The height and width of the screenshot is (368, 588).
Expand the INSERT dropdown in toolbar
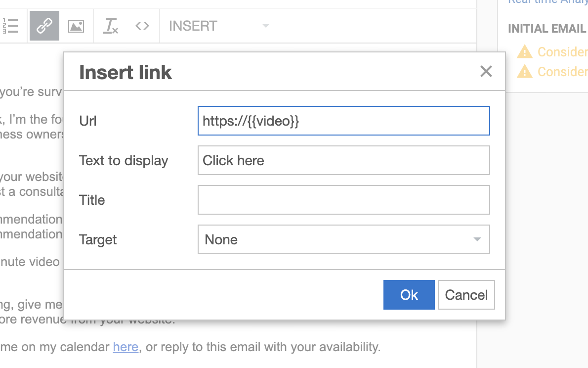tap(219, 26)
